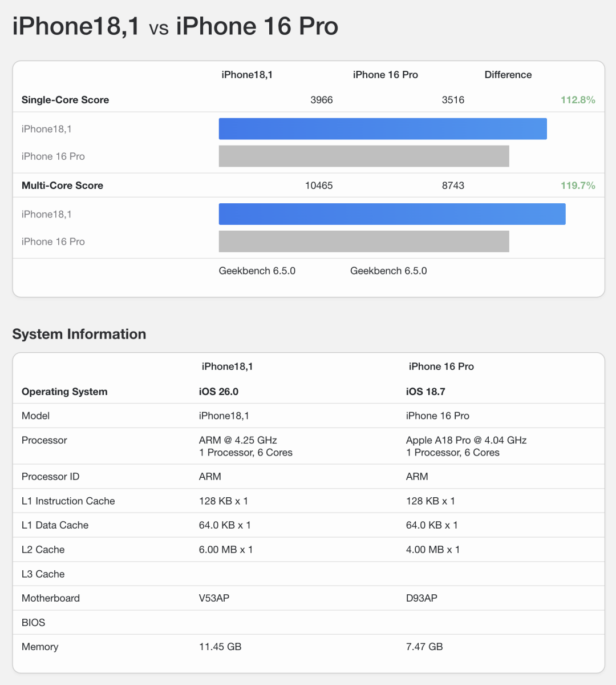Click the 'BIOS' row label
This screenshot has height=685, width=616.
[x=33, y=623]
